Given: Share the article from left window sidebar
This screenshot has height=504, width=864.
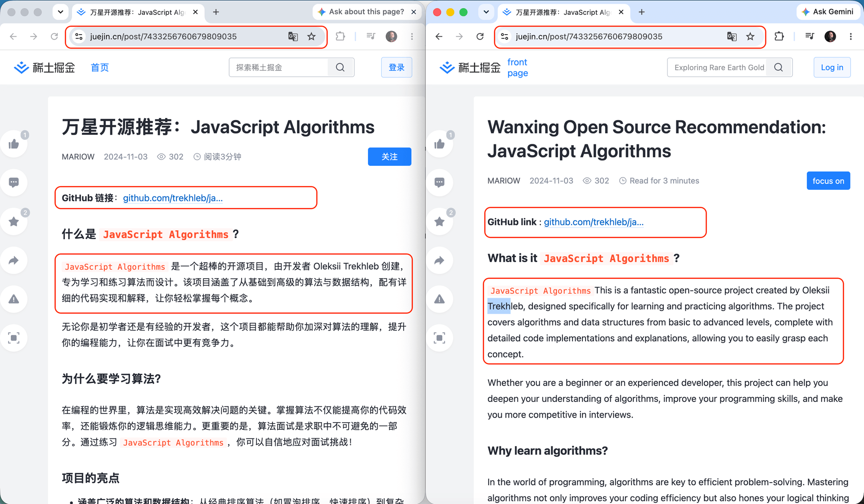Looking at the screenshot, I should 14,260.
